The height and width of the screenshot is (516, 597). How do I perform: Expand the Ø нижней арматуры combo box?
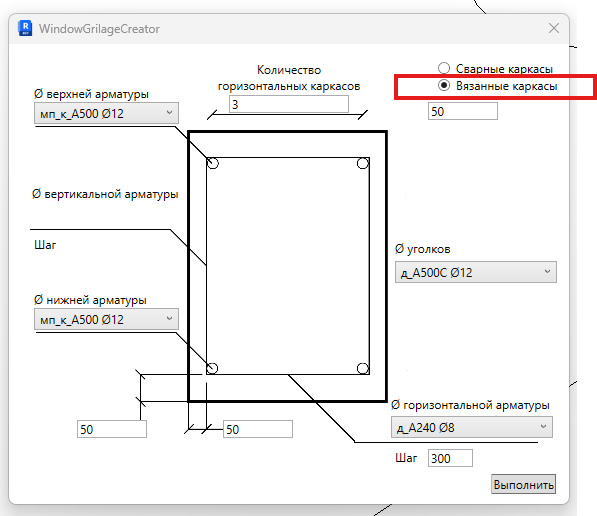[106, 319]
